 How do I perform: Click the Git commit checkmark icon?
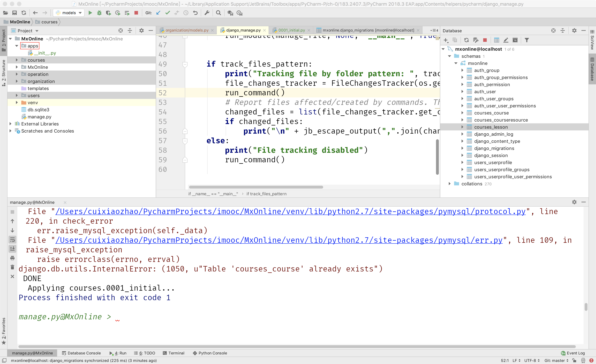coord(167,13)
